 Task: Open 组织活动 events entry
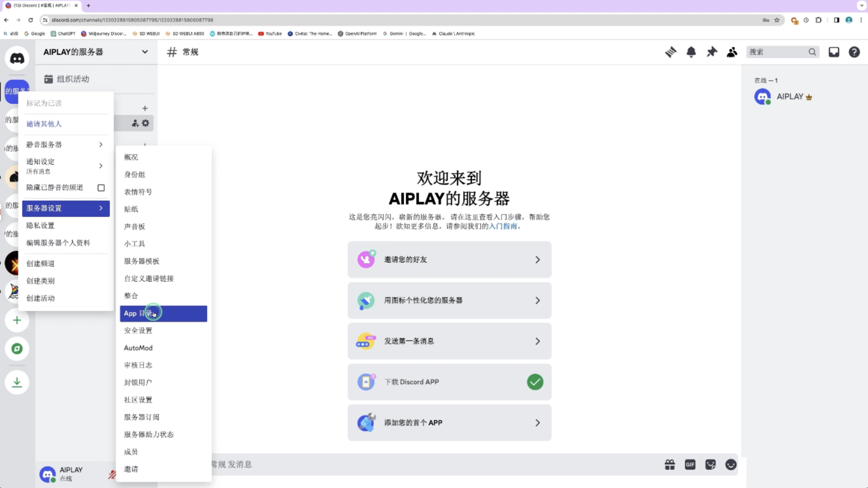[96, 79]
